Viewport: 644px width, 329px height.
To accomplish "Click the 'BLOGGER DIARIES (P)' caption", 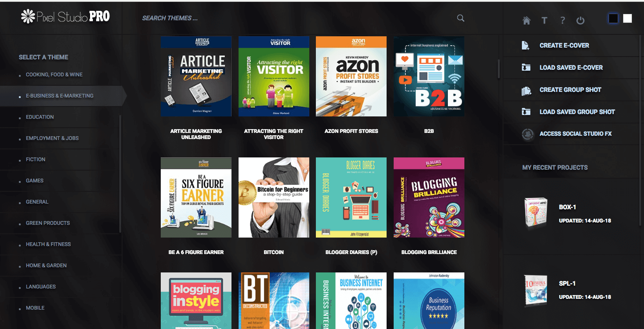I will [351, 252].
